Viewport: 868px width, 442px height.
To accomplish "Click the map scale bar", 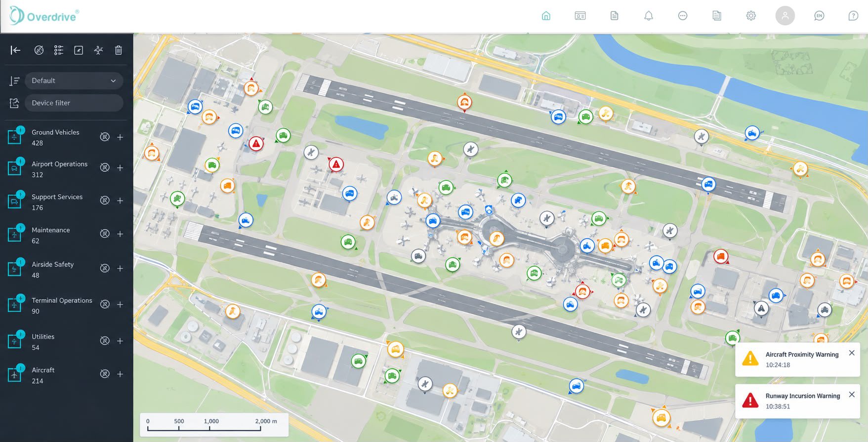I will 214,425.
